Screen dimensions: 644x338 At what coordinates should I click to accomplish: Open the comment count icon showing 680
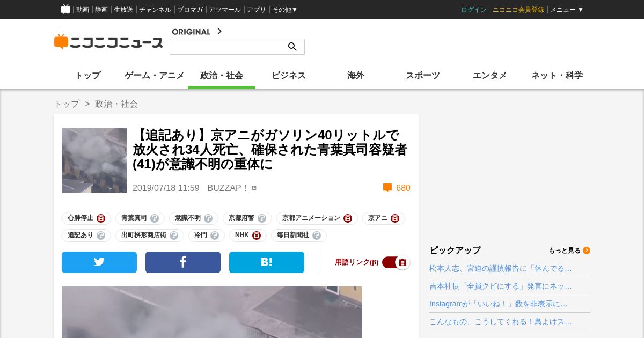pos(387,188)
